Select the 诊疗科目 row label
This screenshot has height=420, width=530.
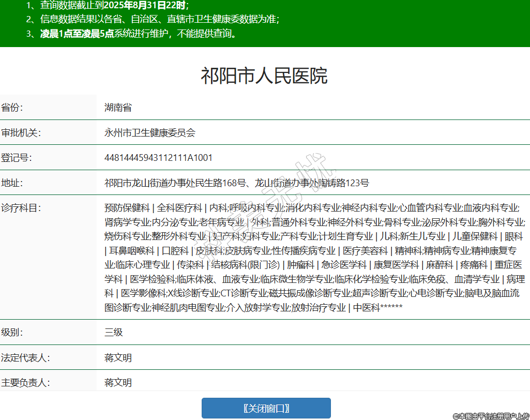pos(21,208)
